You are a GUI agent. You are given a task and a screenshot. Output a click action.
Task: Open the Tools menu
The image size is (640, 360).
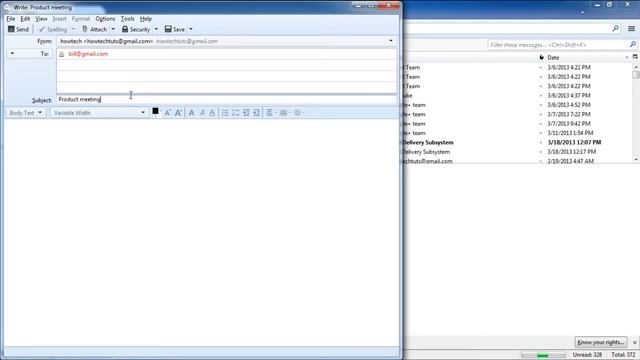pyautogui.click(x=128, y=19)
